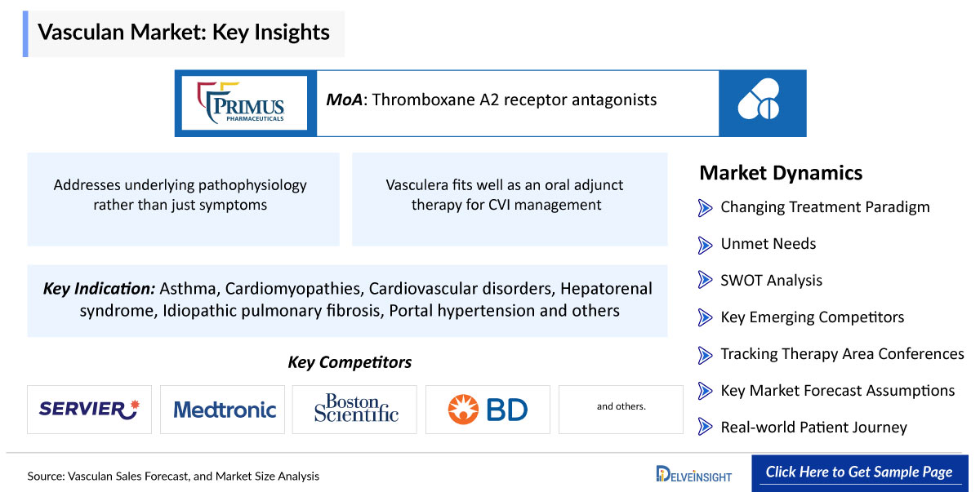Select Key Market Forecast Assumptions
The image size is (980, 492).
click(x=826, y=390)
